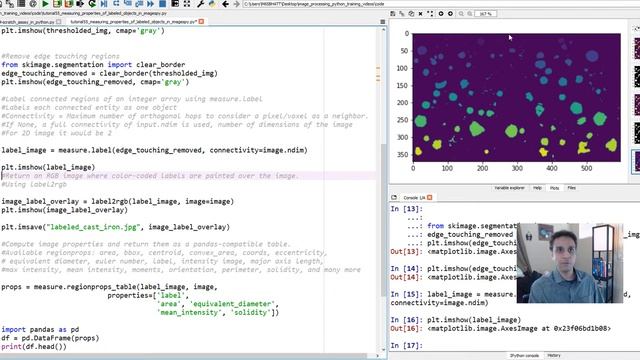Click 'Out[16]:' output line in console
The height and width of the screenshot is (360, 640).
[x=500, y=328]
